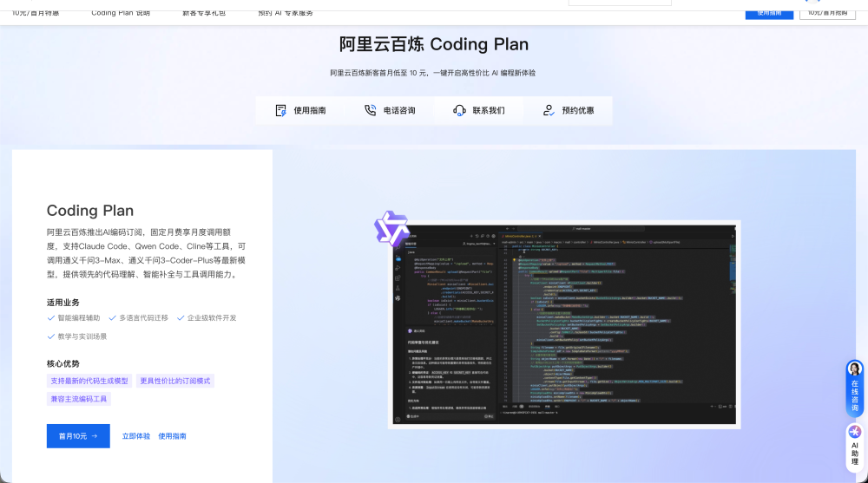The width and height of the screenshot is (868, 483).
Task: Click the code editor screenshot preview
Action: [x=564, y=324]
